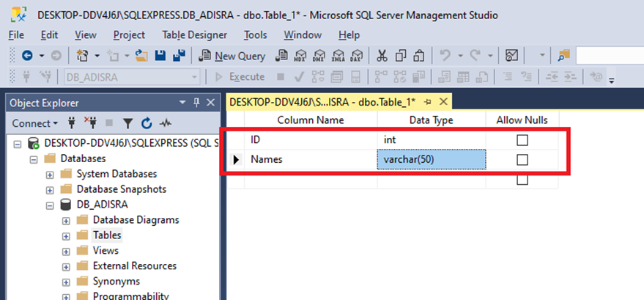Click the Navigate Backward arrow icon

[x=27, y=56]
